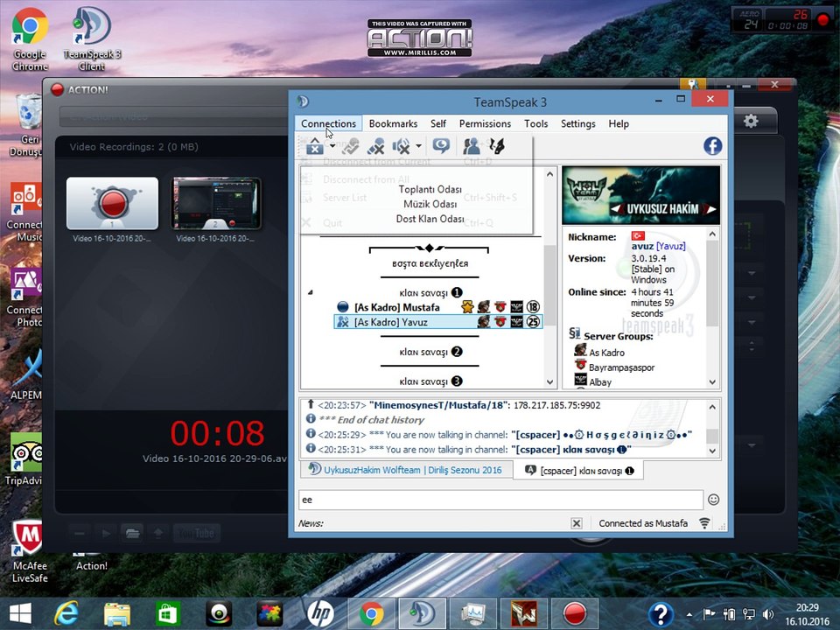Open dropdown arrow beside first toolbar icon
840x630 pixels.
pyautogui.click(x=332, y=146)
